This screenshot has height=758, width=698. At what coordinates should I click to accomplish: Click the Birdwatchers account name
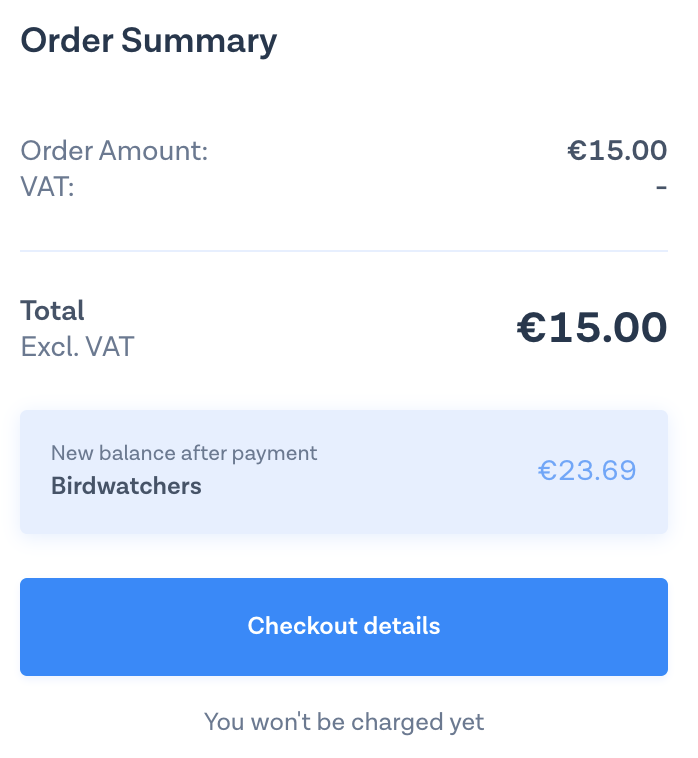126,487
